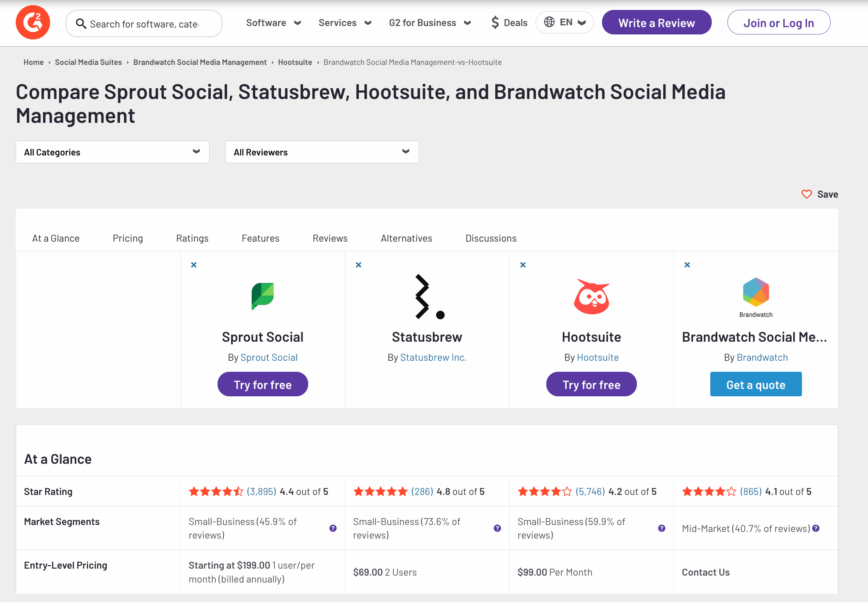
Task: Go to the Alternatives tab
Action: pos(406,238)
